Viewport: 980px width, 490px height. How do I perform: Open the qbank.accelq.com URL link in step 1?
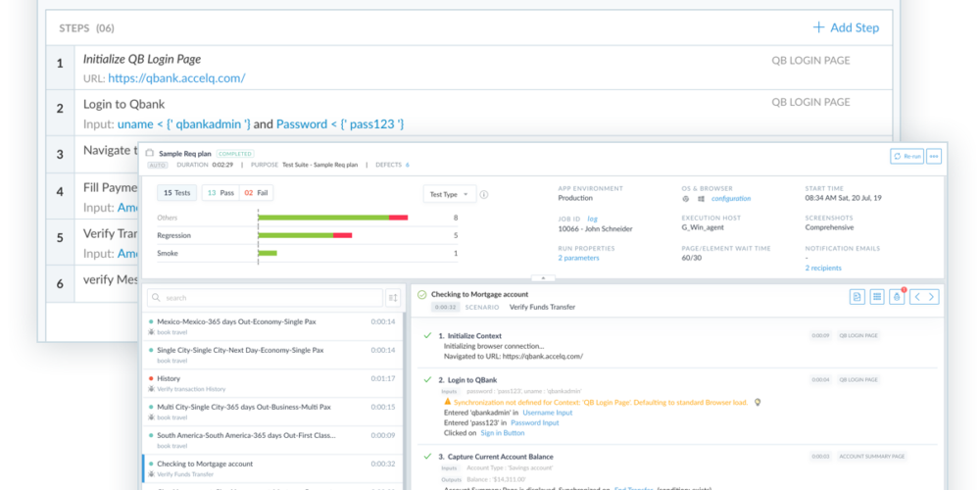click(x=176, y=78)
